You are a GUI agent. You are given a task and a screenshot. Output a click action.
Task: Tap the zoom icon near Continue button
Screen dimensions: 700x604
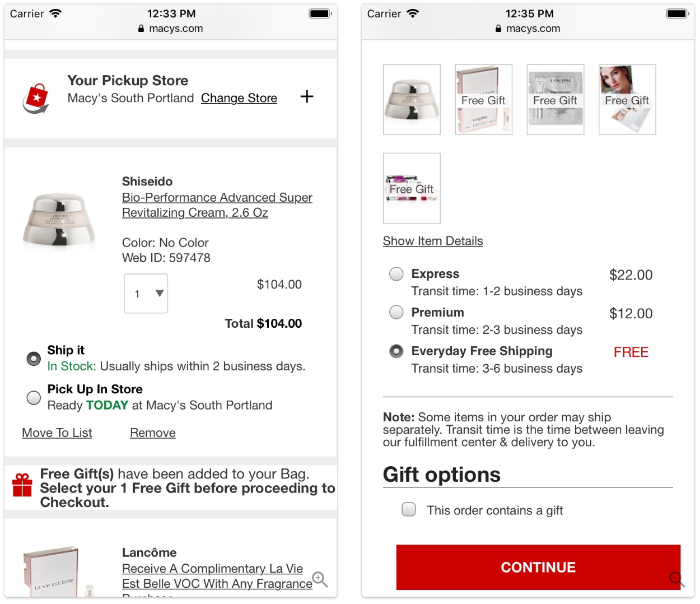676,579
